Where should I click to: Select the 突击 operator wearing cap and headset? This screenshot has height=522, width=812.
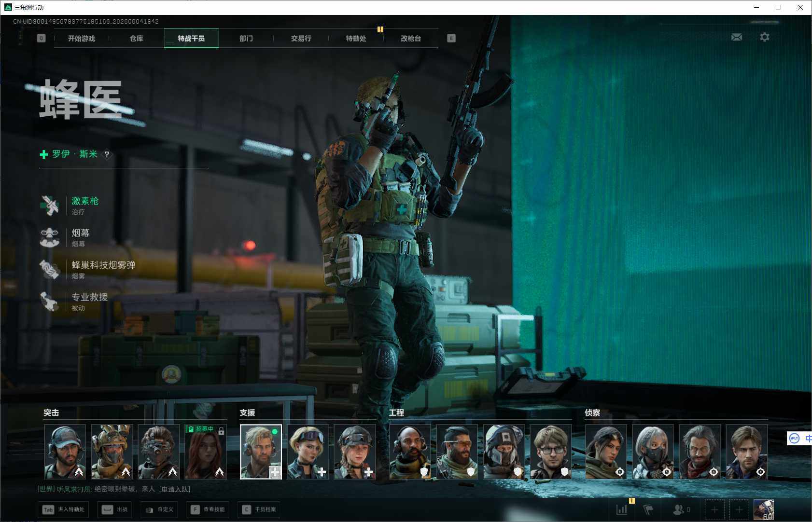[65, 452]
